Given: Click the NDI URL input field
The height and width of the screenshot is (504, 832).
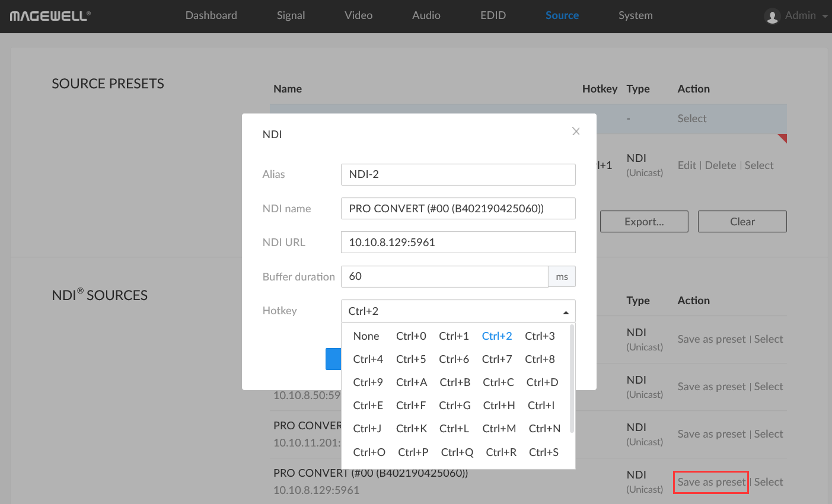Looking at the screenshot, I should pyautogui.click(x=458, y=243).
